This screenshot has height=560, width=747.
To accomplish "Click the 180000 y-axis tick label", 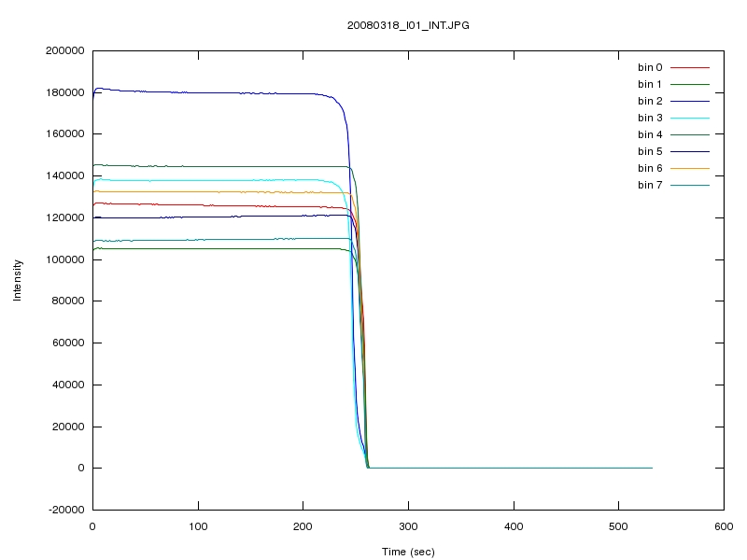I will (64, 92).
